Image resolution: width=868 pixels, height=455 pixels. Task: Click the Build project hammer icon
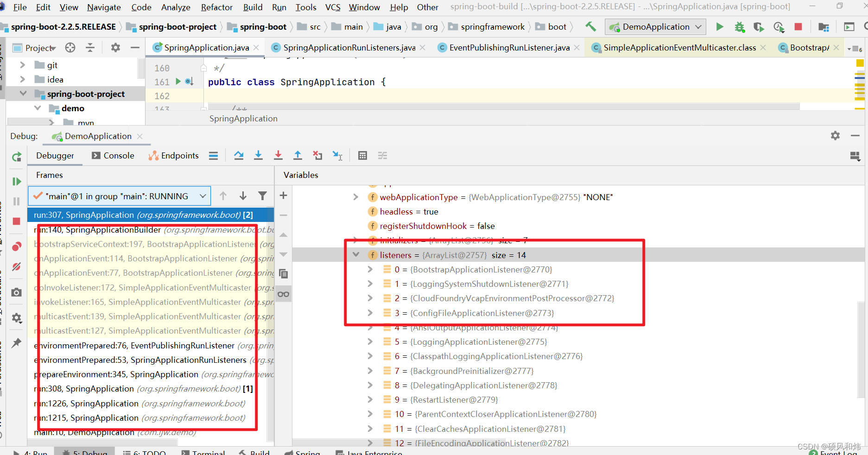pos(590,27)
